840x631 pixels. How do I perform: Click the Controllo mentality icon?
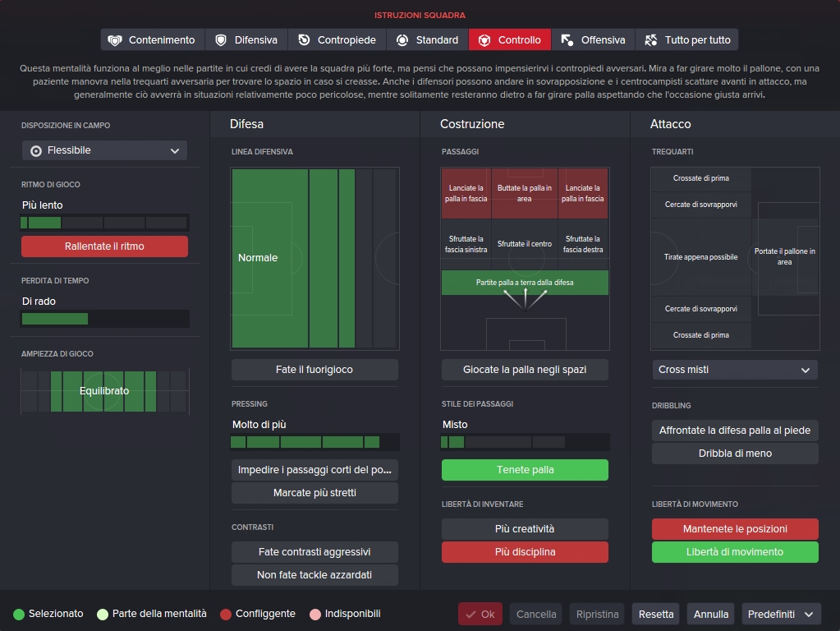point(484,40)
